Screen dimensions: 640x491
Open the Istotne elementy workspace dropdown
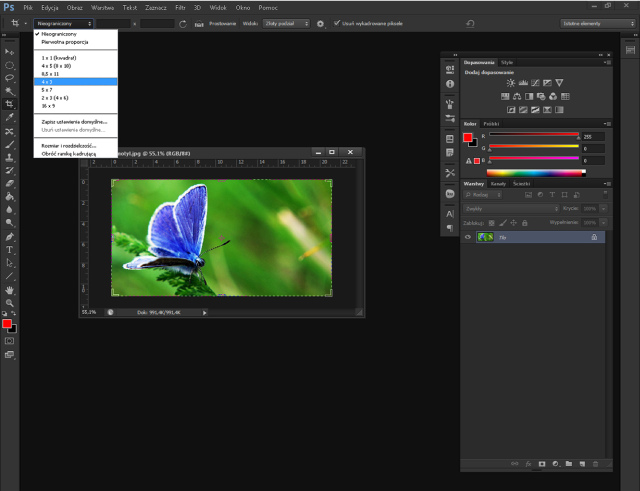pyautogui.click(x=598, y=24)
